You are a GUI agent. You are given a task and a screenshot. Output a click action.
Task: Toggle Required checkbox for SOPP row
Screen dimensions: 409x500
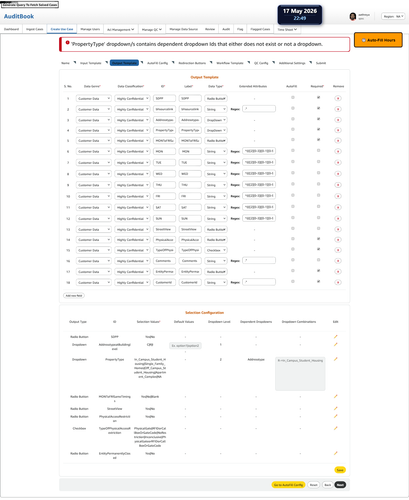(x=318, y=98)
